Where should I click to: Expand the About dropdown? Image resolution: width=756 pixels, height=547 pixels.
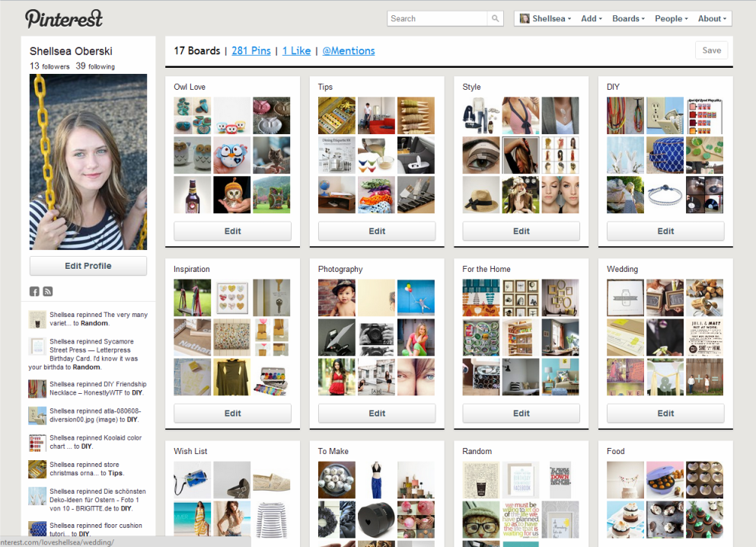point(712,19)
